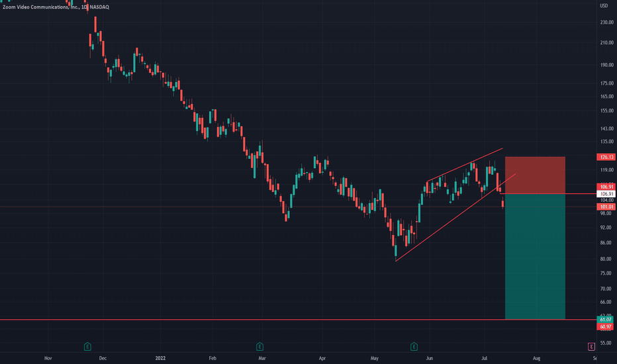Click the 135.00 price axis tick
Screen dimensions: 617x364
point(607,141)
